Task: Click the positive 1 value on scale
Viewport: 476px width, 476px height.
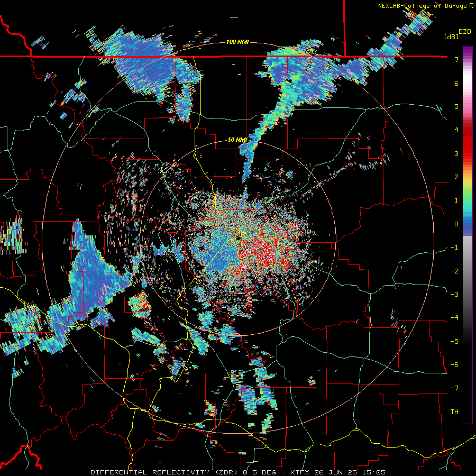Action: (456, 200)
